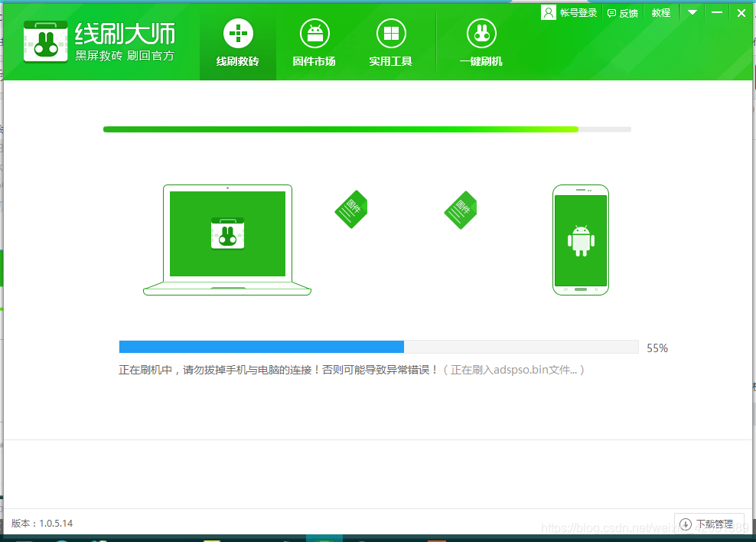Click the 线刷大师 rabbit logo icon
This screenshot has height=542, width=756.
tap(46, 42)
